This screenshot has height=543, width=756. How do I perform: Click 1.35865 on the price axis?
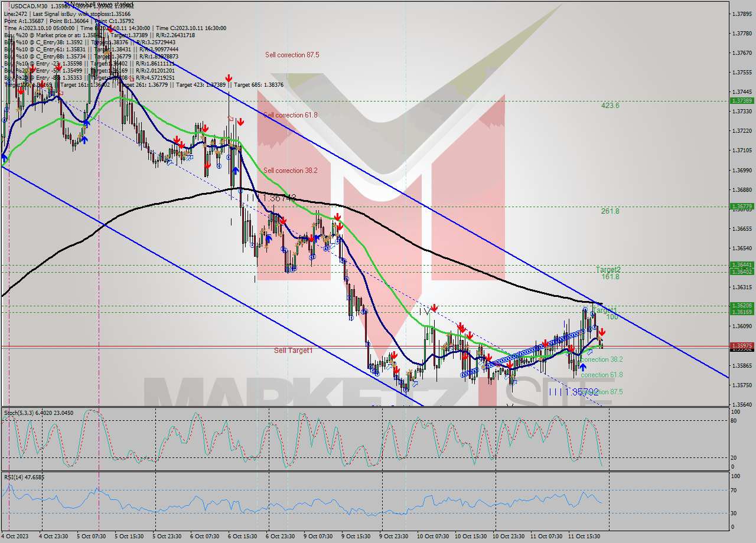tap(742, 365)
